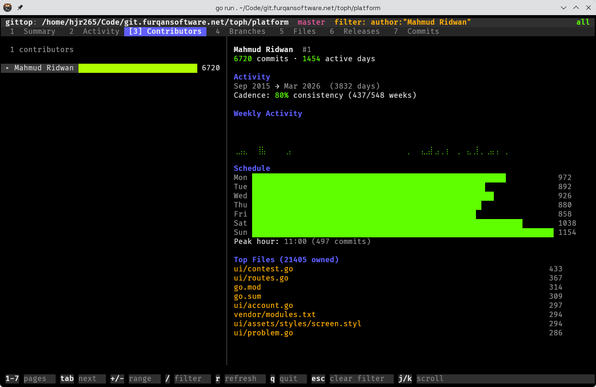The image size is (596, 387).
Task: Click the 'j/k scroll' footer hint
Action: (421, 378)
